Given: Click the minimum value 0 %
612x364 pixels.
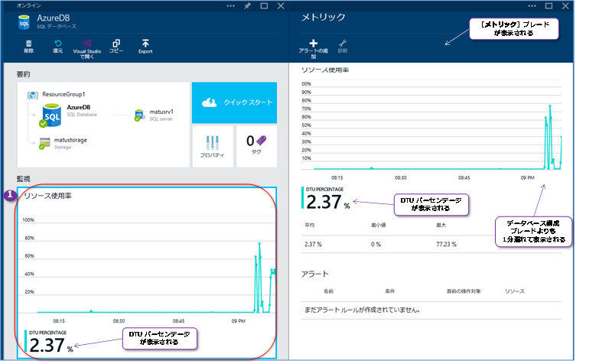Looking at the screenshot, I should tap(376, 244).
